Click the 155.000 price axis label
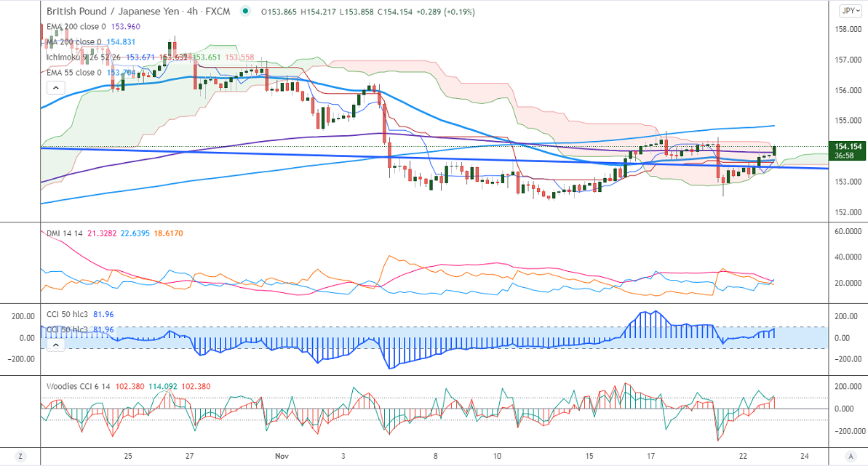The image size is (868, 466). pos(848,121)
